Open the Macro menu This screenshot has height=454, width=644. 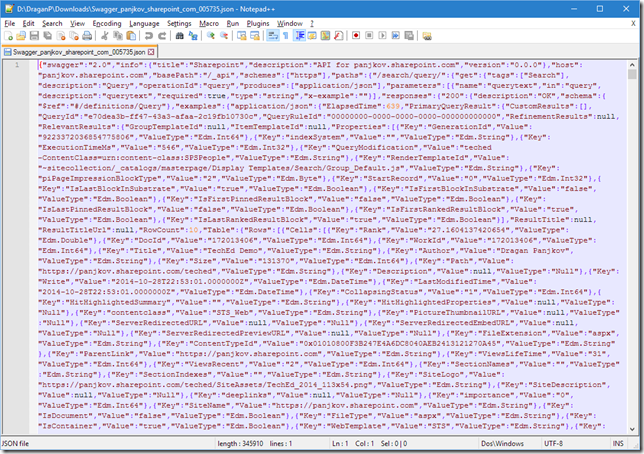click(209, 23)
